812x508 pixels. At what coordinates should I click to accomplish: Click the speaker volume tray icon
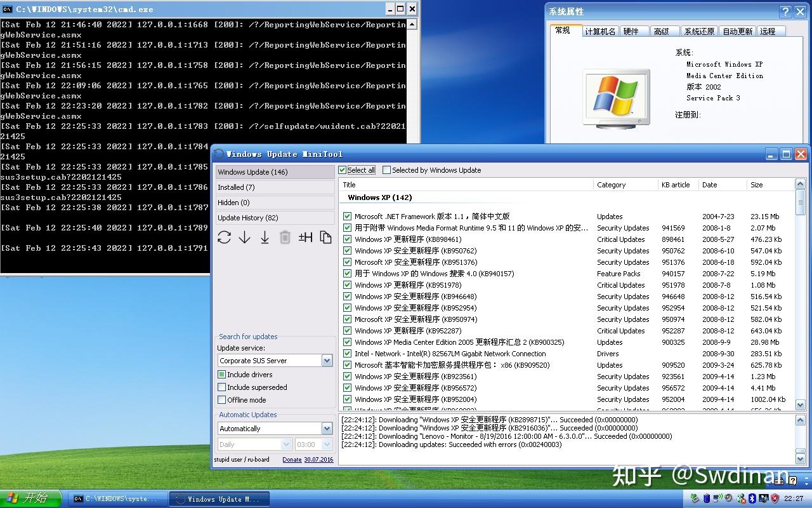729,498
